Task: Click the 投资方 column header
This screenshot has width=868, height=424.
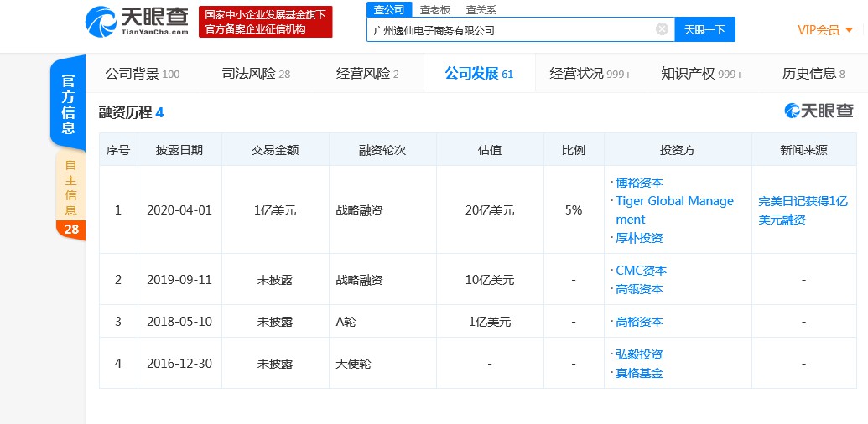Action: click(x=678, y=150)
